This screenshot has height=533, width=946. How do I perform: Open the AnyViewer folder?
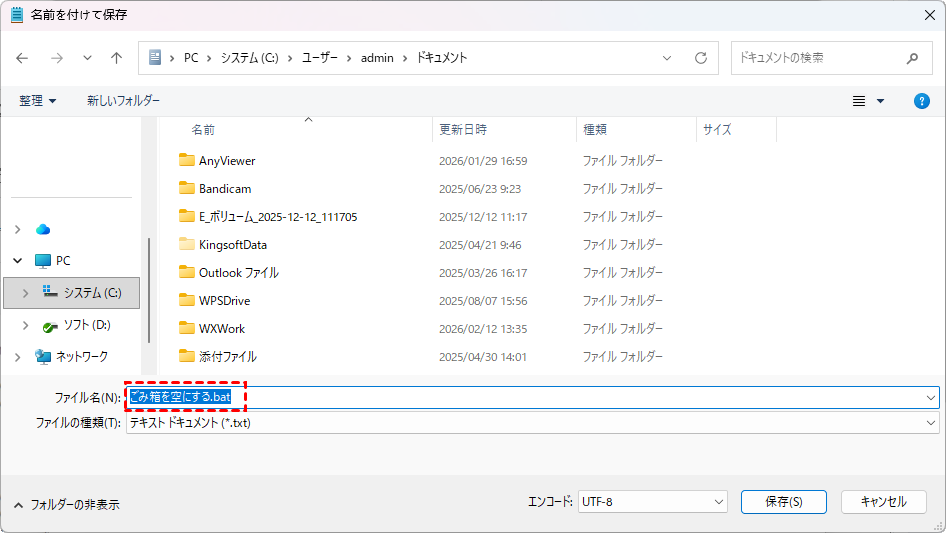(x=227, y=160)
